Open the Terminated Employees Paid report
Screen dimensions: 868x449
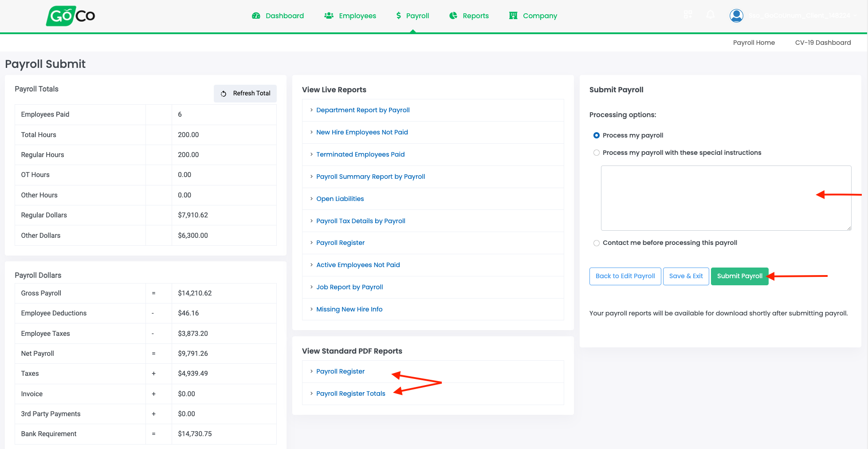[360, 154]
